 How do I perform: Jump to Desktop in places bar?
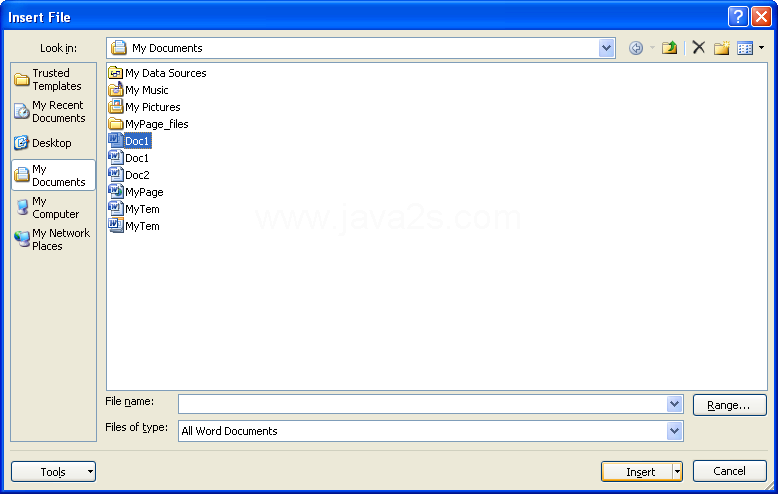coord(53,143)
